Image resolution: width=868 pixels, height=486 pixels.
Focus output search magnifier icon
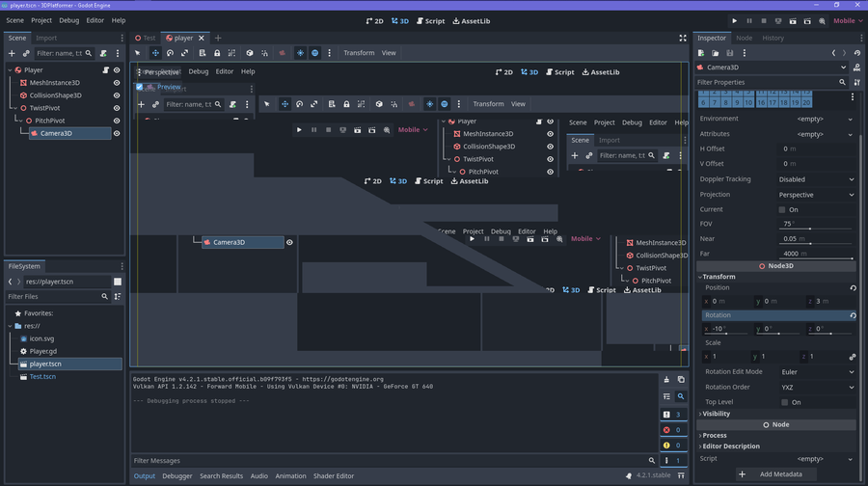click(x=681, y=397)
